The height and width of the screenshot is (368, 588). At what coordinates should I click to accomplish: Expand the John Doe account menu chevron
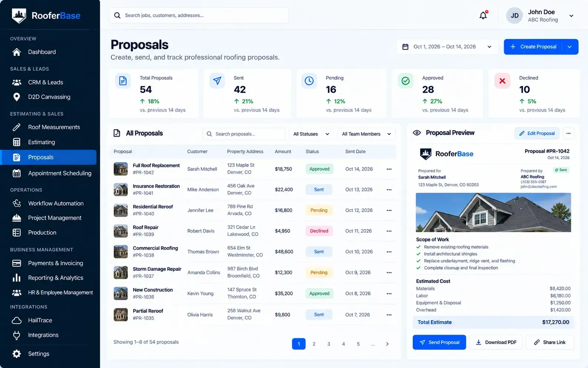coord(571,16)
